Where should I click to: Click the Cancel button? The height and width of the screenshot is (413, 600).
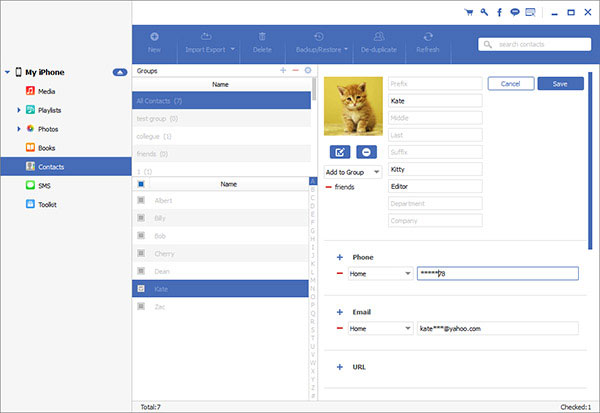511,83
